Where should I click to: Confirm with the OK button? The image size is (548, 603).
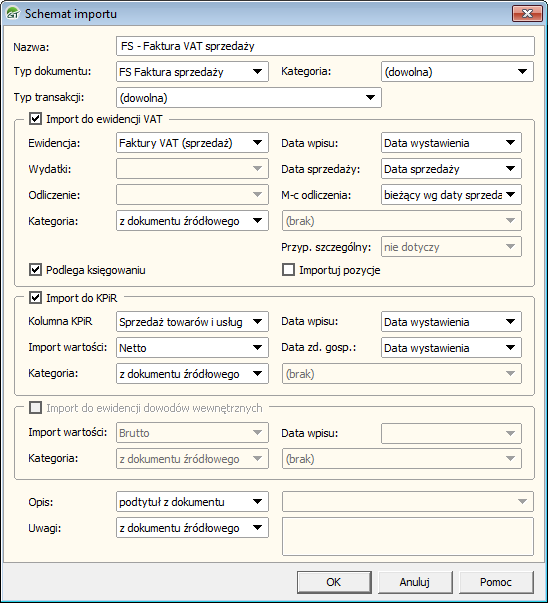pyautogui.click(x=334, y=582)
